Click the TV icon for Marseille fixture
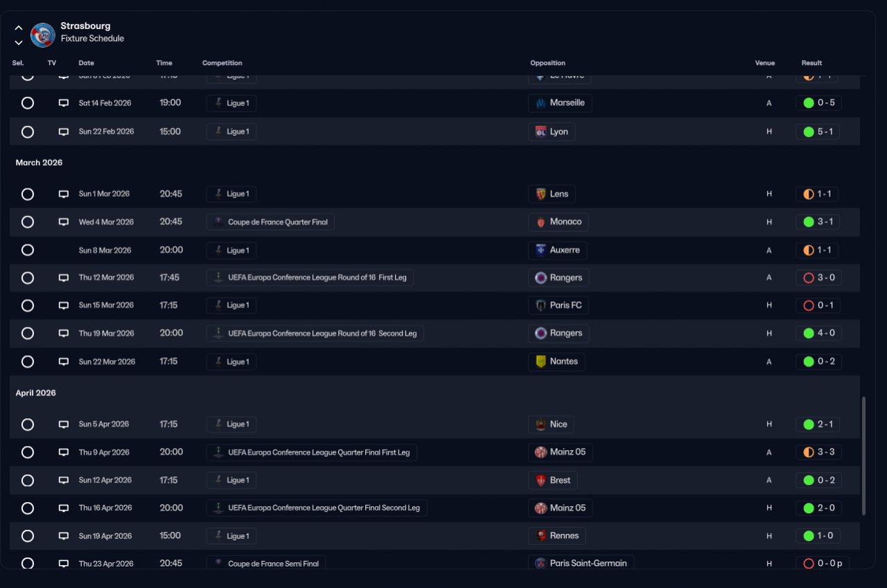Screen dimensions: 887x588 point(64,103)
